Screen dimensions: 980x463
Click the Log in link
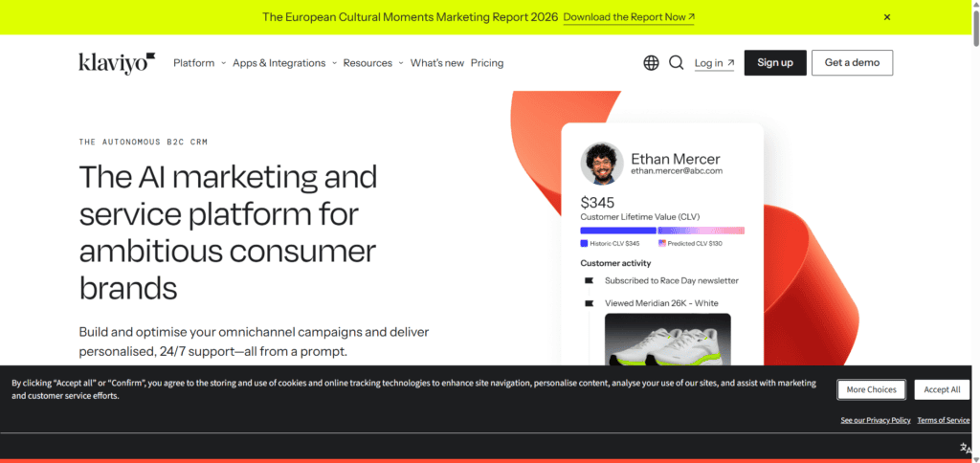(714, 63)
